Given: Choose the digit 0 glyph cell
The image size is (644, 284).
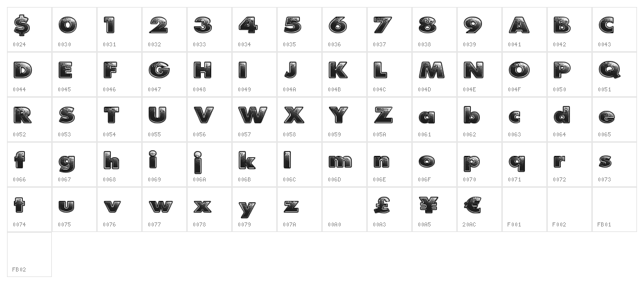Looking at the screenshot, I should click(67, 26).
